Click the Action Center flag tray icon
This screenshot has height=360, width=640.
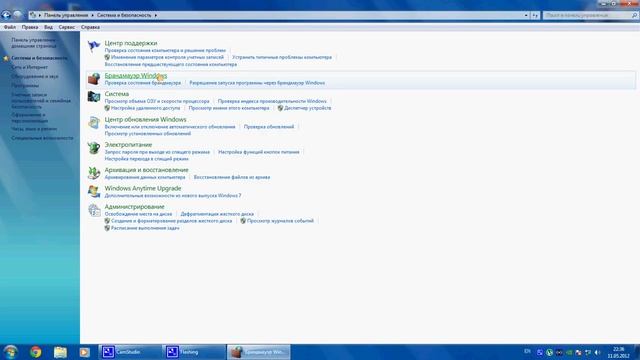click(578, 352)
